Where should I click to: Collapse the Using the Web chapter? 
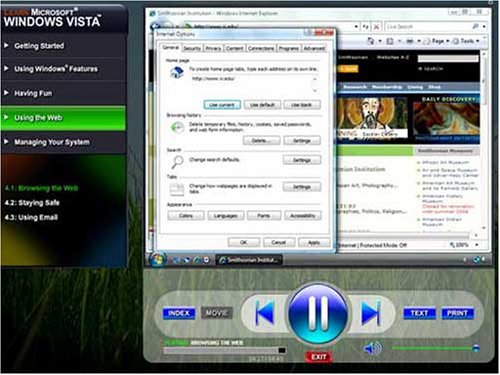click(x=63, y=118)
